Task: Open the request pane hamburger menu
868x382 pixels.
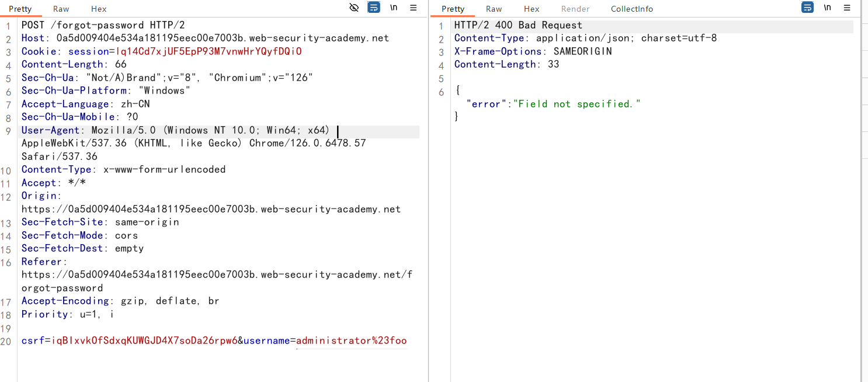Action: pyautogui.click(x=413, y=8)
